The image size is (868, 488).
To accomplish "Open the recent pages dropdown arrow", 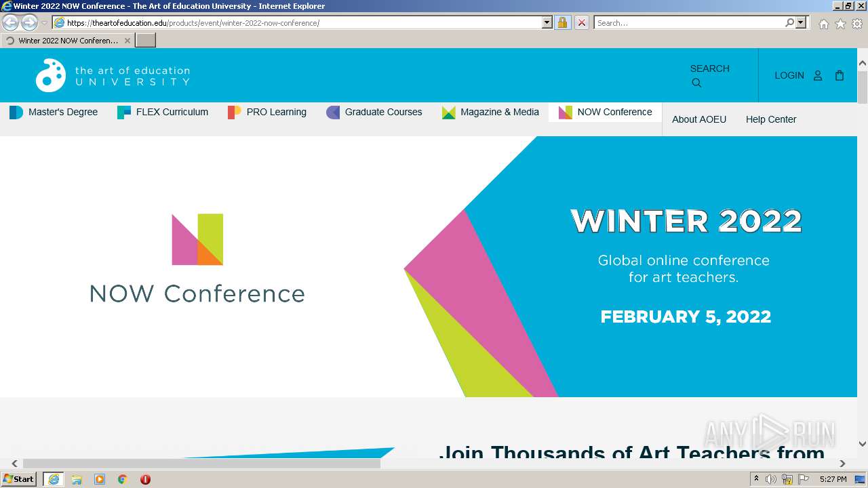I will [x=45, y=23].
